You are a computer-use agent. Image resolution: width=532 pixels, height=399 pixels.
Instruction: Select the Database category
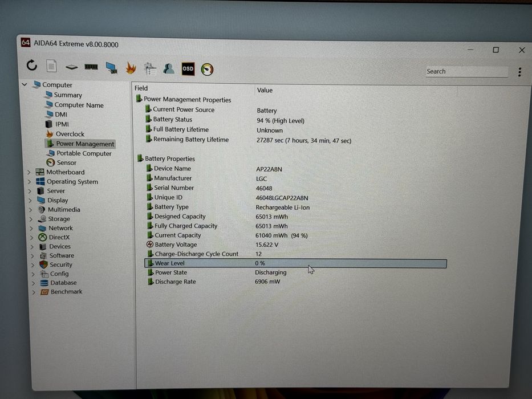58,283
